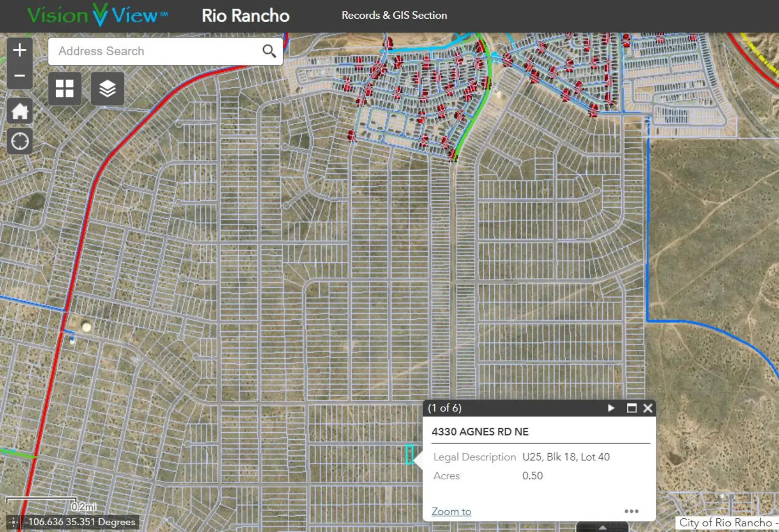Expand the bottom attribute table tab

click(602, 527)
